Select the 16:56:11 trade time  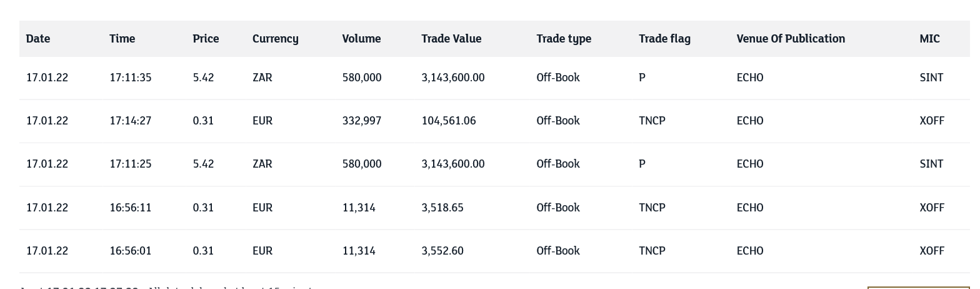point(130,208)
